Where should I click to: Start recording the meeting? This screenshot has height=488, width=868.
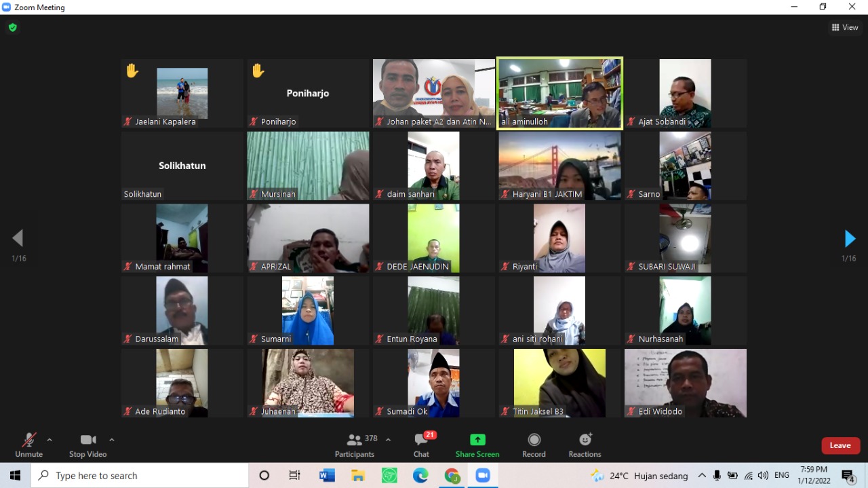pos(534,445)
